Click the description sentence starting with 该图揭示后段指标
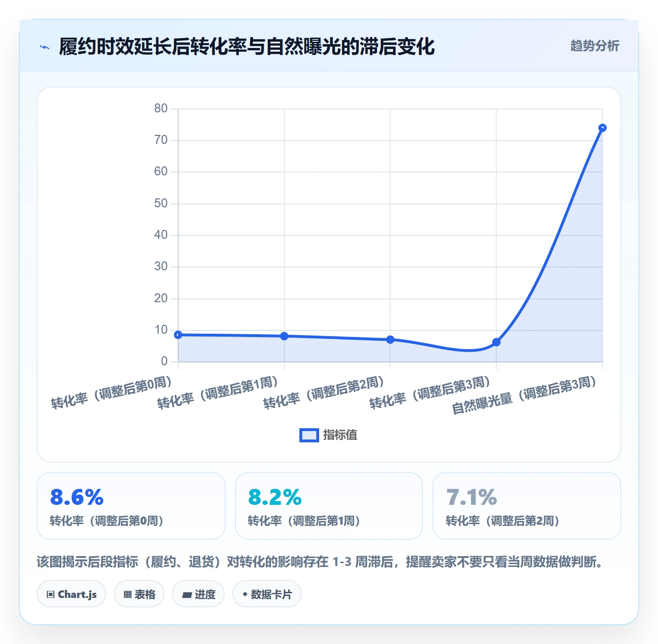Image resolution: width=658 pixels, height=644 pixels. 321,562
